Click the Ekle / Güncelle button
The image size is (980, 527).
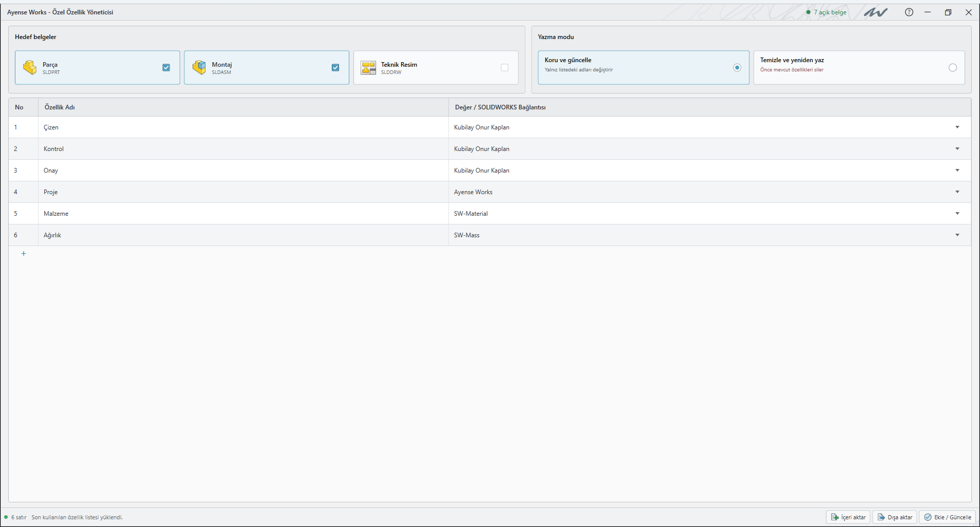tap(948, 517)
